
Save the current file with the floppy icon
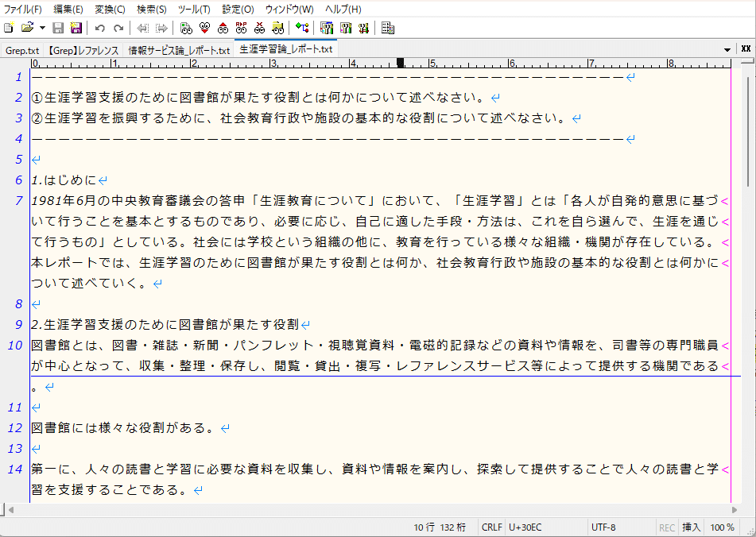click(57, 28)
